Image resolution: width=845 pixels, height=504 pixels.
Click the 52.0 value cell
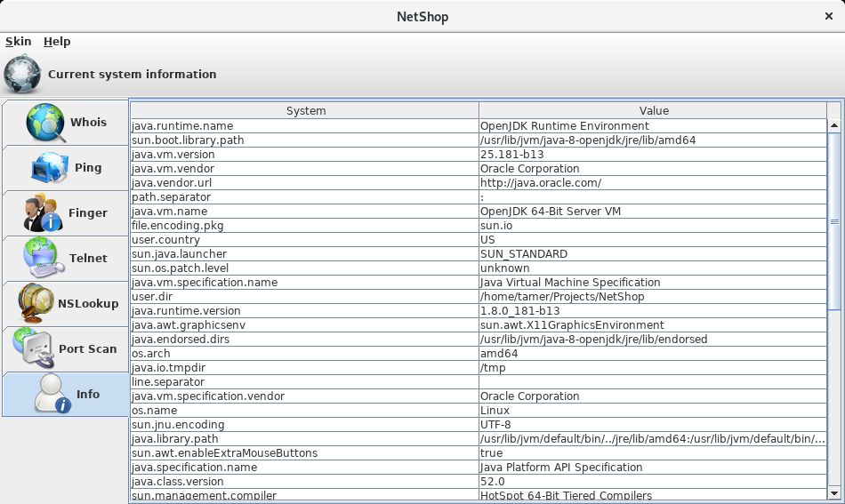pos(653,482)
